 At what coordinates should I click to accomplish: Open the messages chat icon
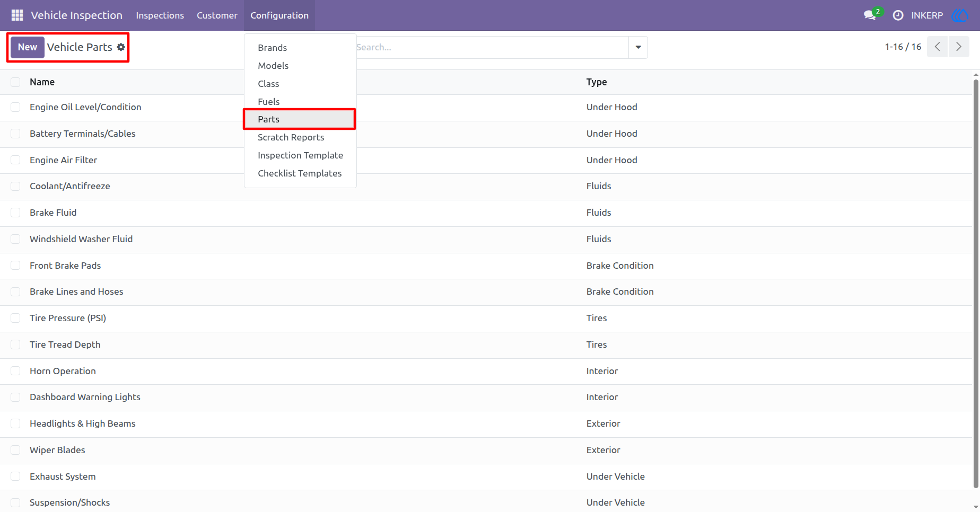point(870,15)
